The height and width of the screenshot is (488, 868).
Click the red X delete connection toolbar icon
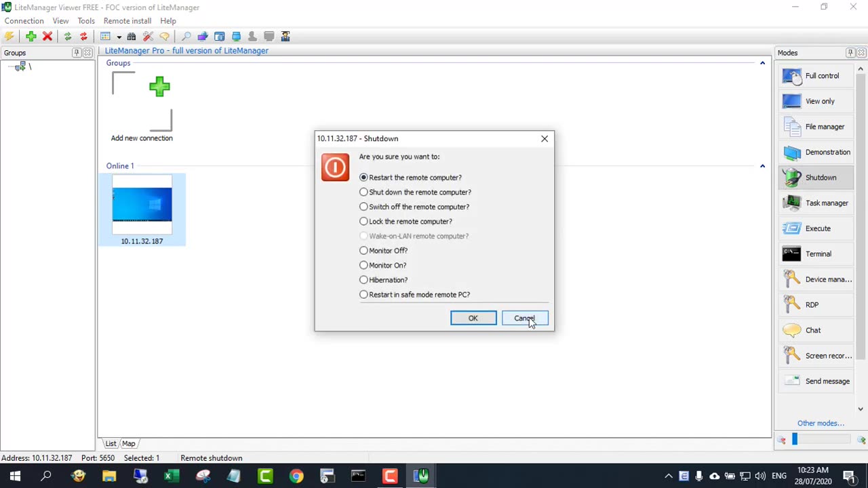[47, 37]
